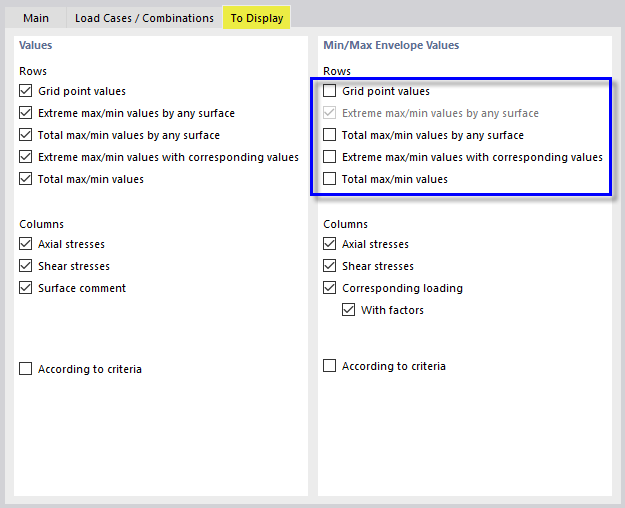Uncheck Axial stresses in Envelope columns
Image resolution: width=625 pixels, height=508 pixels.
coord(330,244)
